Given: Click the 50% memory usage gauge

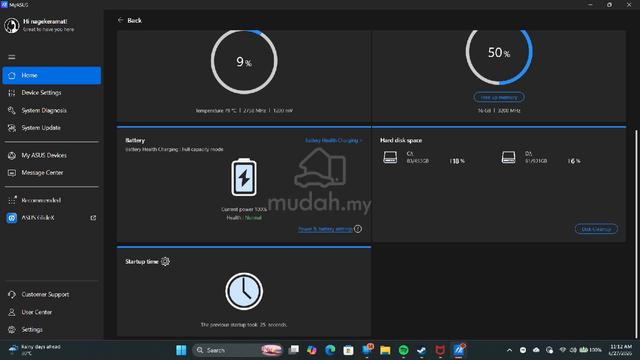Looking at the screenshot, I should (499, 54).
